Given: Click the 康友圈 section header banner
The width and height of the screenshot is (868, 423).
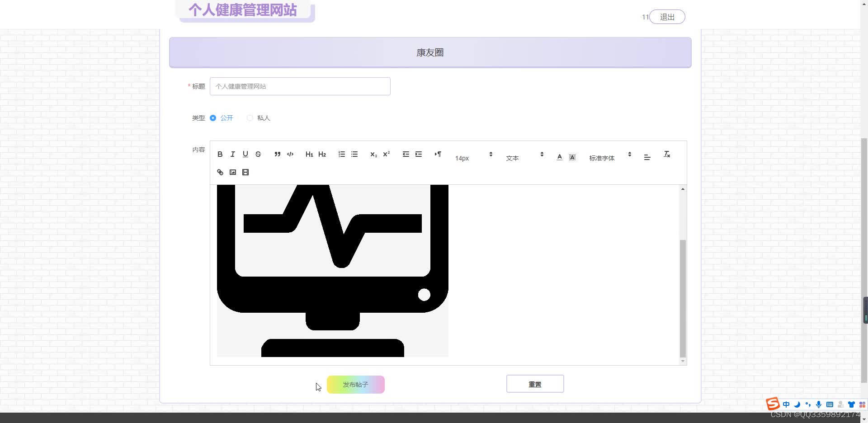Looking at the screenshot, I should click(x=430, y=52).
